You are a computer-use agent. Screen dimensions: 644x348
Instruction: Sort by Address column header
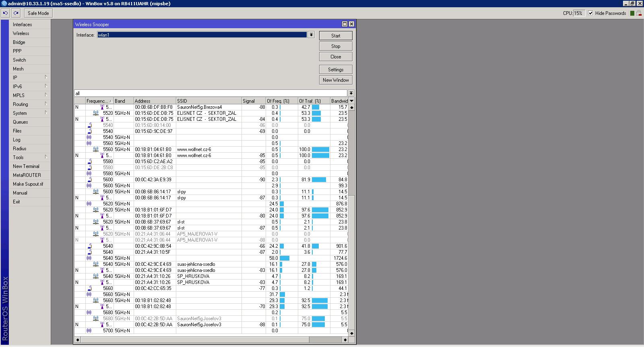click(155, 101)
